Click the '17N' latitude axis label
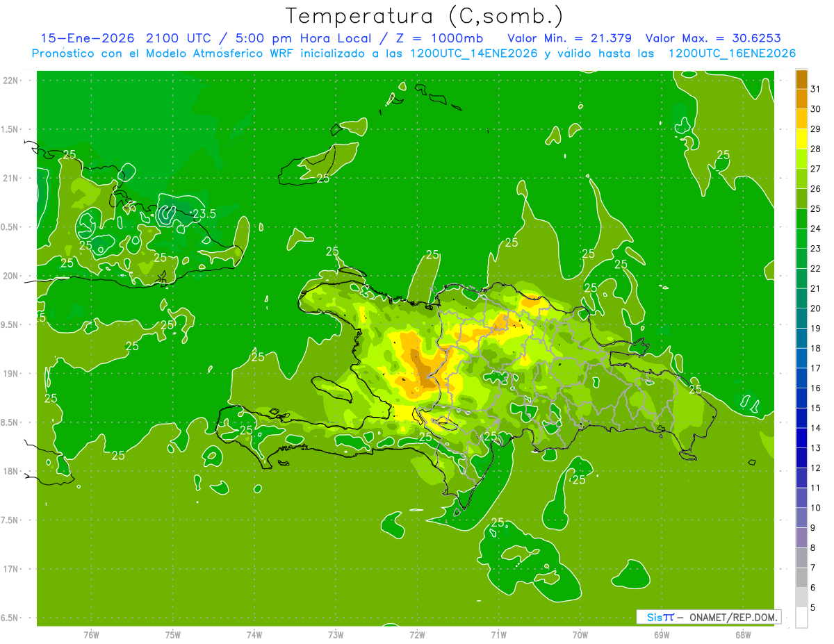This screenshot has width=834, height=644. click(10, 569)
